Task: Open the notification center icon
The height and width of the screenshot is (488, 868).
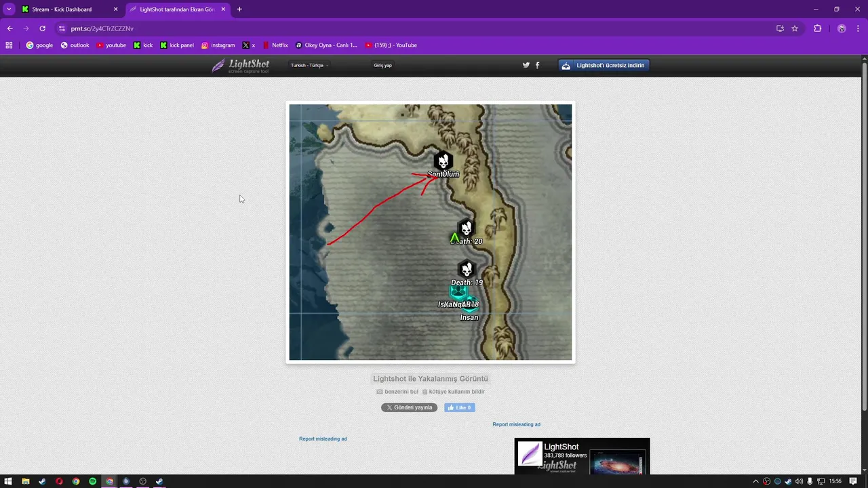Action: pyautogui.click(x=853, y=481)
